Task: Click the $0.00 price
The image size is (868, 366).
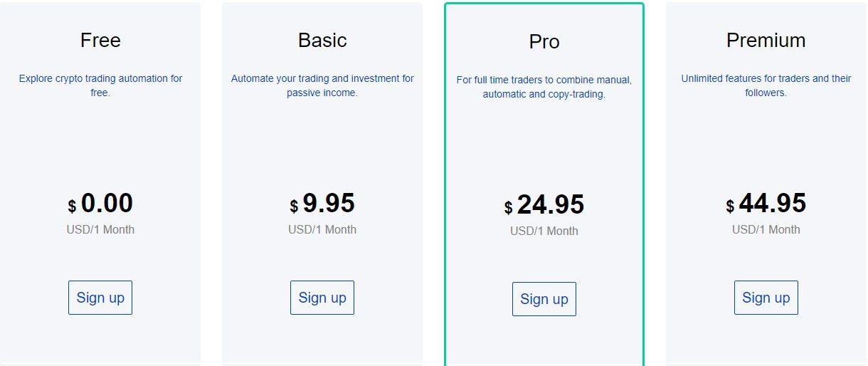Action: (100, 204)
